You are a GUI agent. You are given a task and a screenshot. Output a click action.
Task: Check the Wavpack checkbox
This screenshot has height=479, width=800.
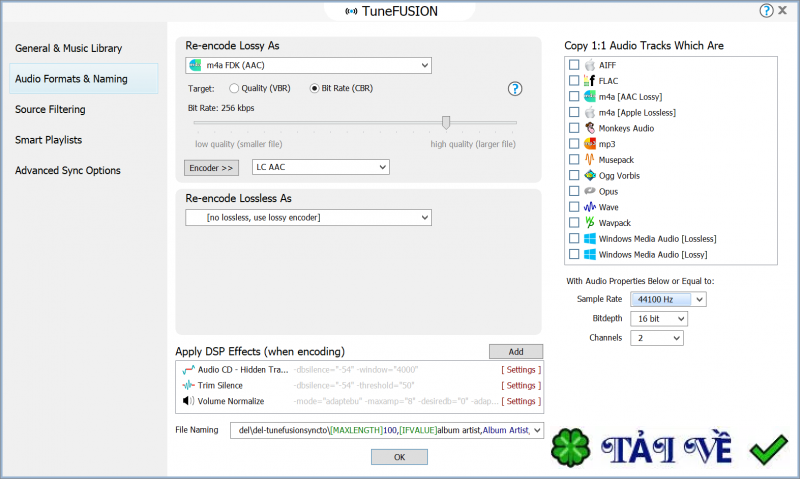click(x=574, y=222)
